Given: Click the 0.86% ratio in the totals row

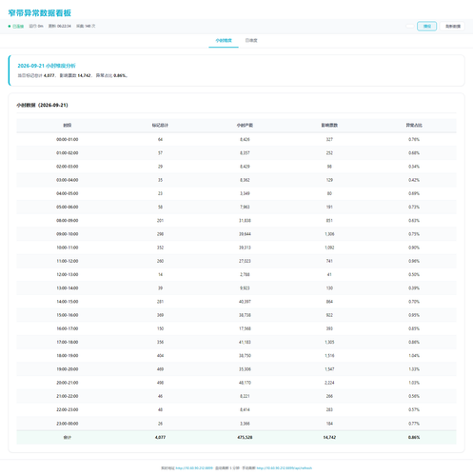Looking at the screenshot, I should (414, 438).
